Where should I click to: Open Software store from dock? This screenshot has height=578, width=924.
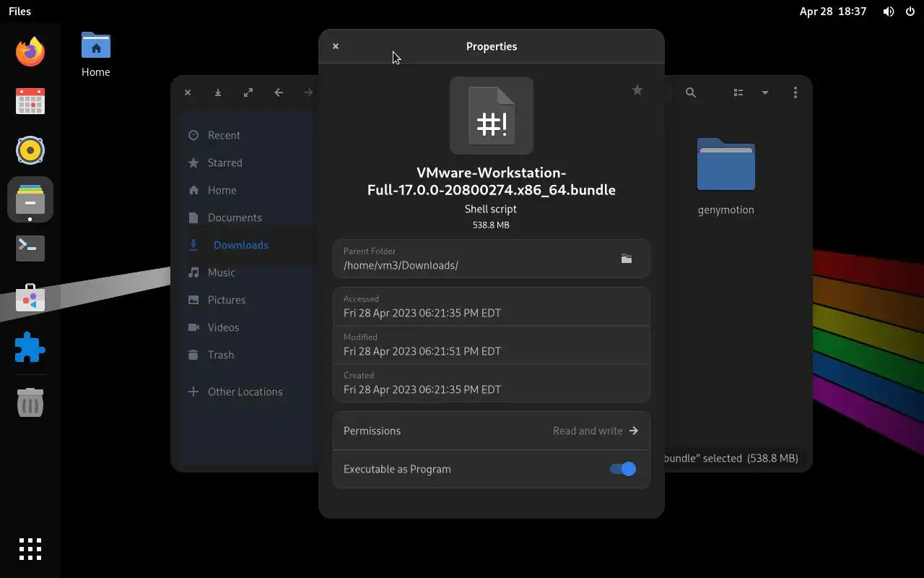[30, 298]
